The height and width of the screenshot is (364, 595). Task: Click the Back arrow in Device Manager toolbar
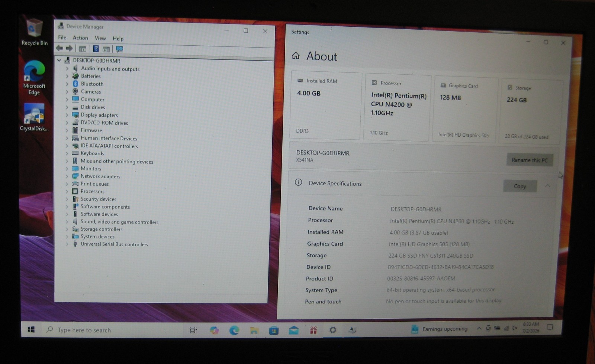coord(59,48)
